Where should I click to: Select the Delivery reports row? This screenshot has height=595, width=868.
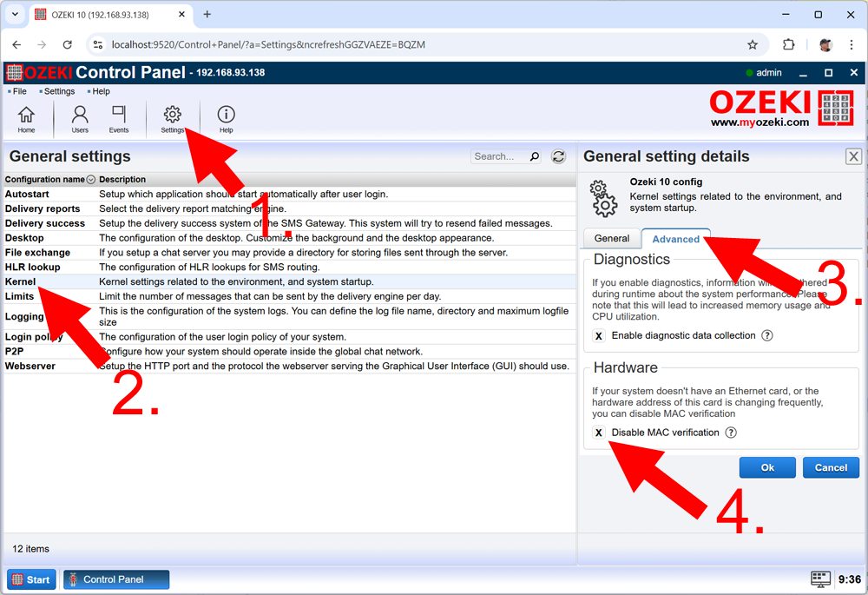290,208
